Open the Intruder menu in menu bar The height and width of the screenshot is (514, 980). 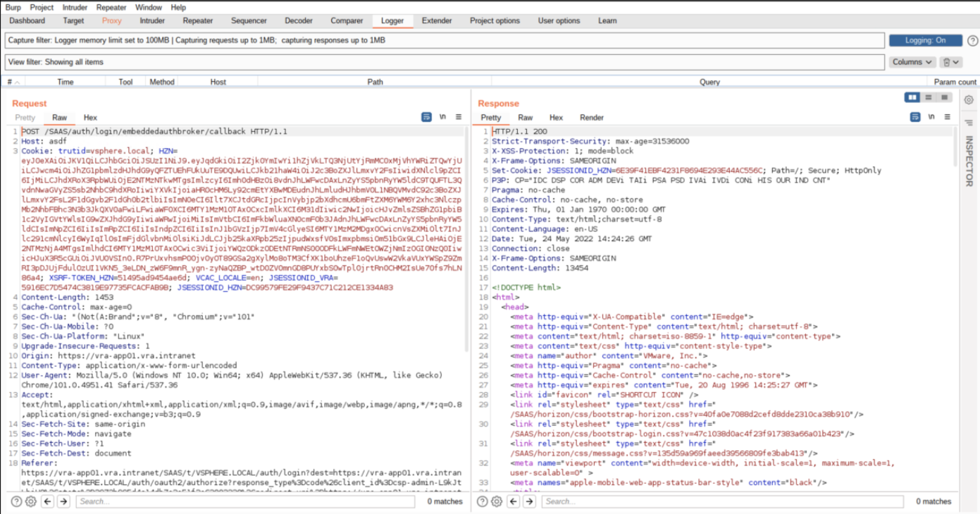pos(75,7)
